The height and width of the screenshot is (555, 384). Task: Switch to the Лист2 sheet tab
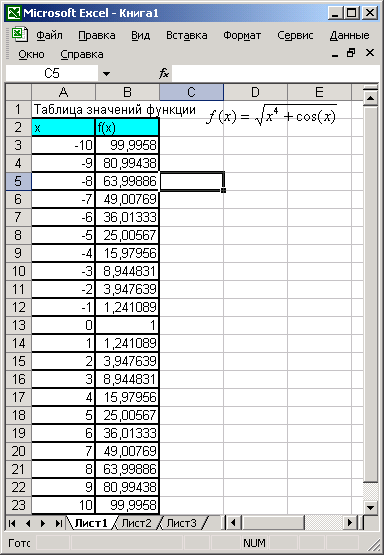pos(136,523)
